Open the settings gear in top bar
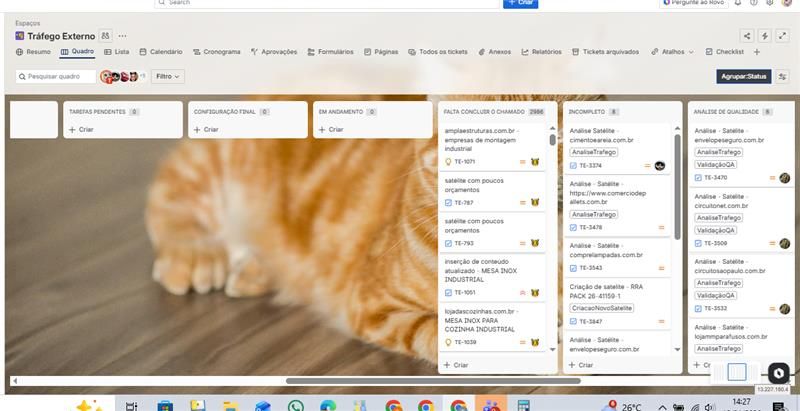 (x=769, y=3)
